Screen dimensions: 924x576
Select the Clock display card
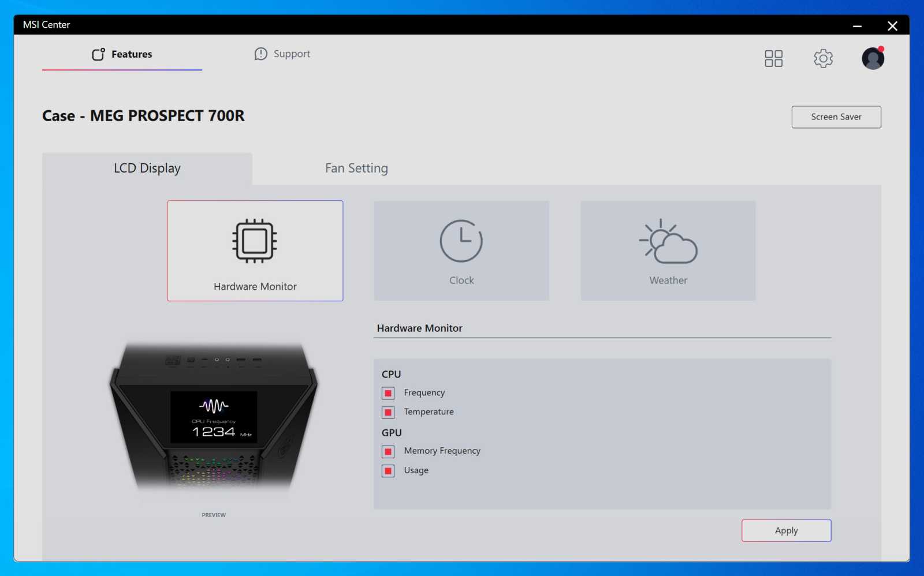click(461, 250)
